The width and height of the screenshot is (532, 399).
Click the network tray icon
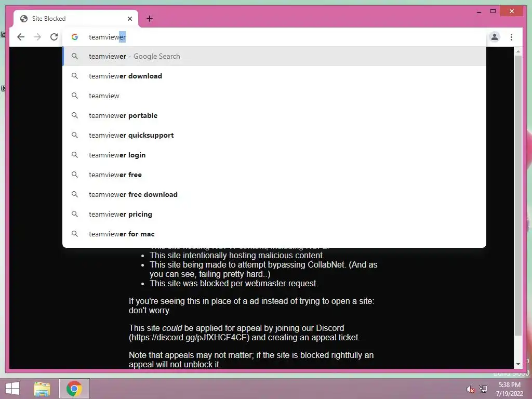tap(483, 389)
